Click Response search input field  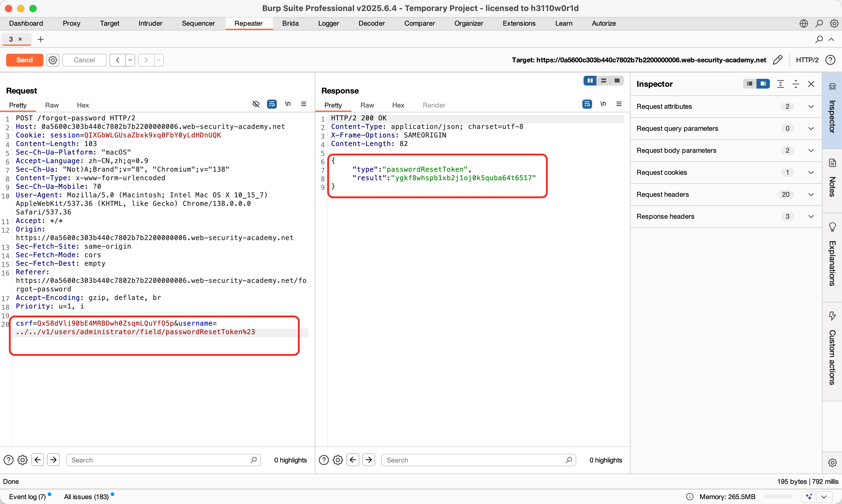[x=475, y=460]
